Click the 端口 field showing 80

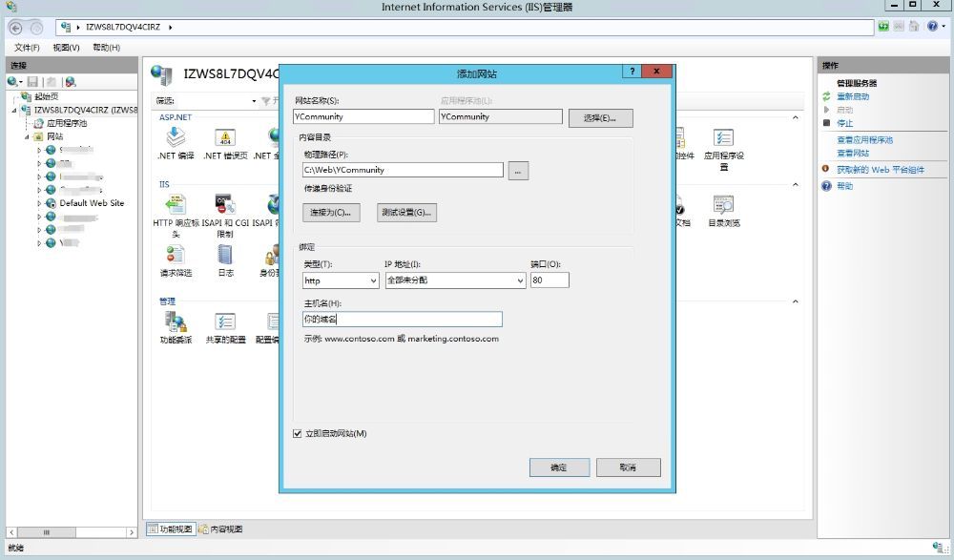coord(550,280)
